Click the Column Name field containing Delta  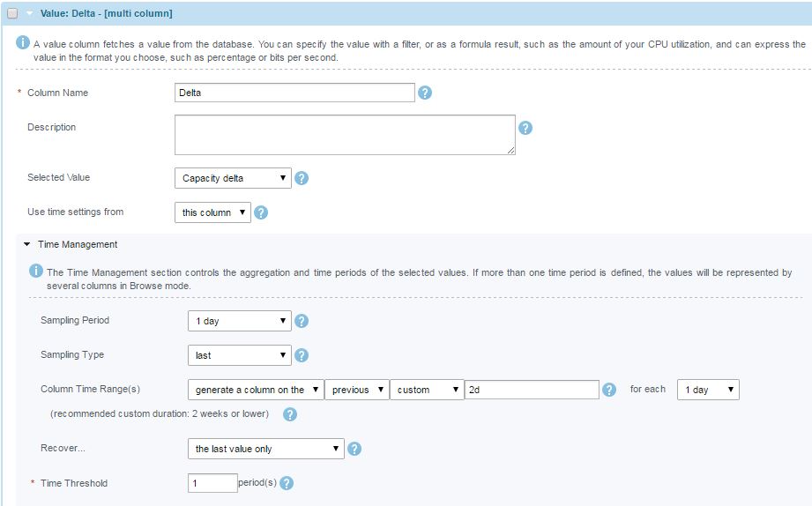(294, 93)
